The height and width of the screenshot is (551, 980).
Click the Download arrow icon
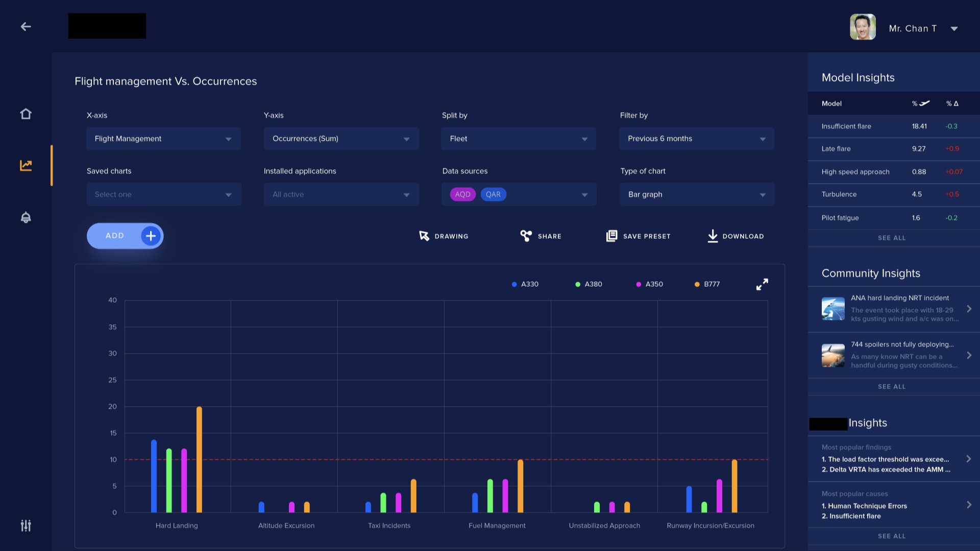[x=713, y=236]
